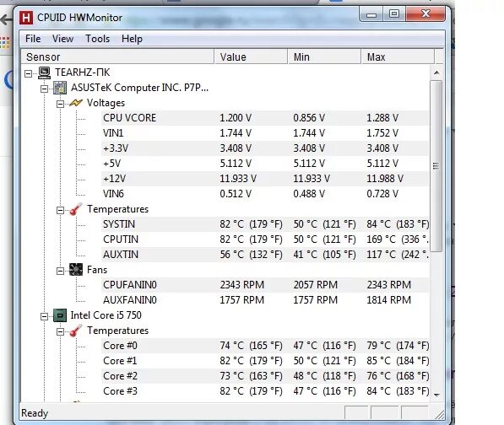This screenshot has height=425, width=504.
Task: Click the Intel Core i5 750 label
Action: (106, 315)
